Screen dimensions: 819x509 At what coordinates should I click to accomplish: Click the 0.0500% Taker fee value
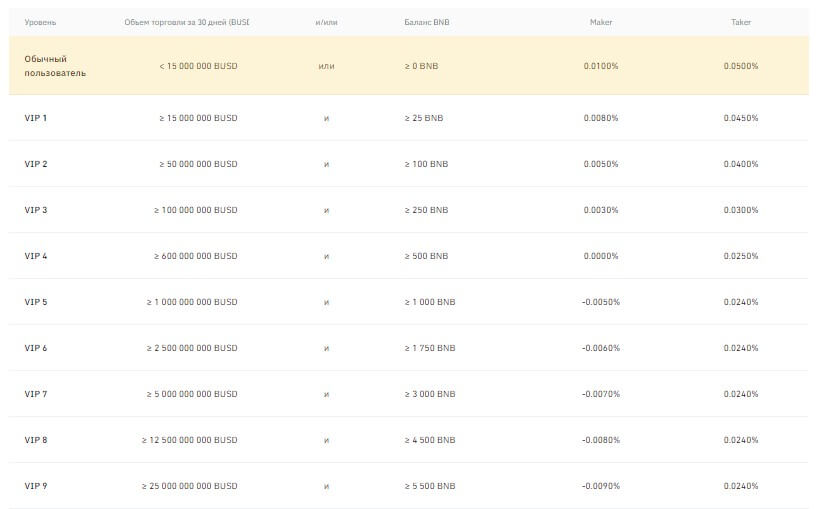click(741, 66)
